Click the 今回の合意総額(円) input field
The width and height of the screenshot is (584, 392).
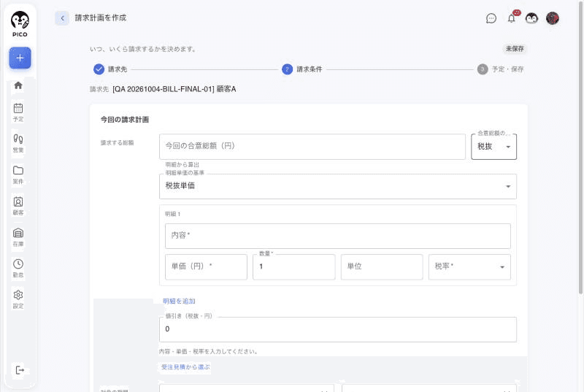312,147
